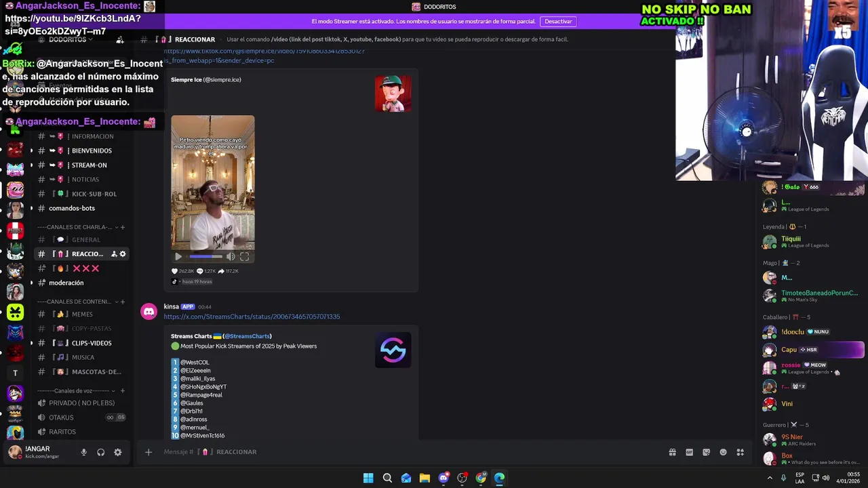Select the NOTICIAS channel
The image size is (868, 488).
81,180
